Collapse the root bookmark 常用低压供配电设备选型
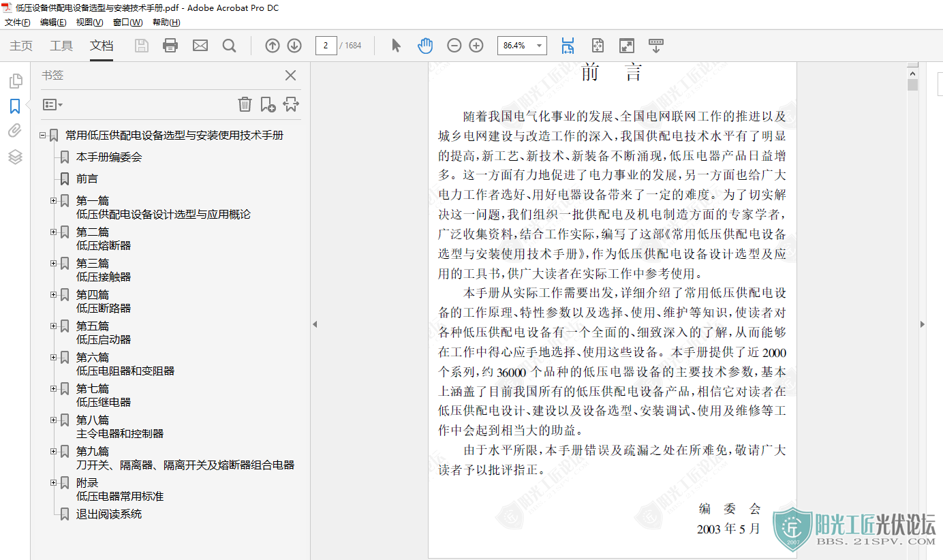Screen dimensions: 943x560 coord(42,135)
